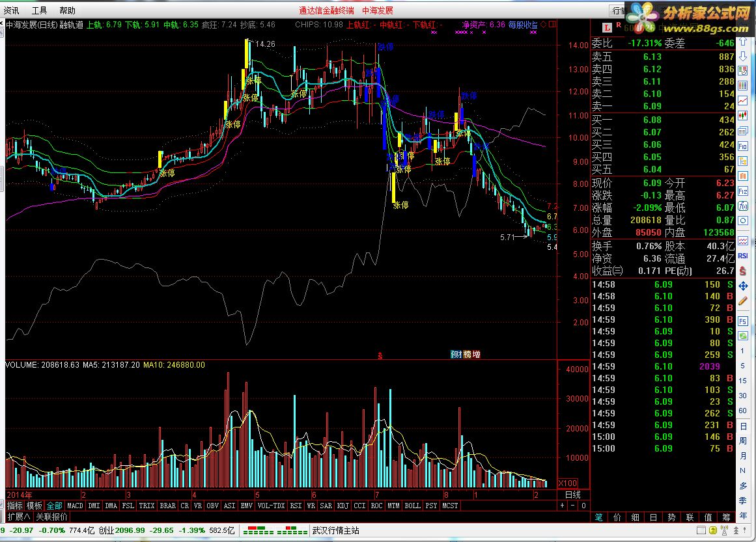Select the 周 weekly period

coord(743,441)
